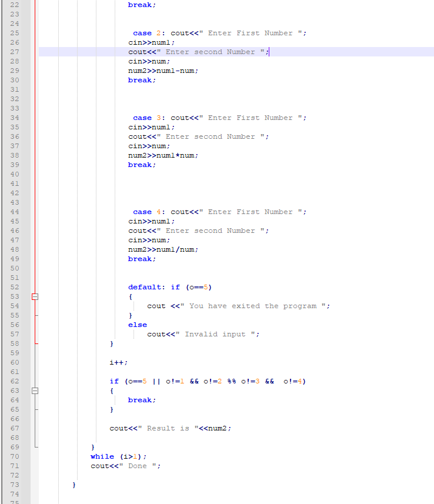This screenshot has width=434, height=504.
Task: Click 'cin>>num1;' on line 45
Action: pyautogui.click(x=151, y=222)
